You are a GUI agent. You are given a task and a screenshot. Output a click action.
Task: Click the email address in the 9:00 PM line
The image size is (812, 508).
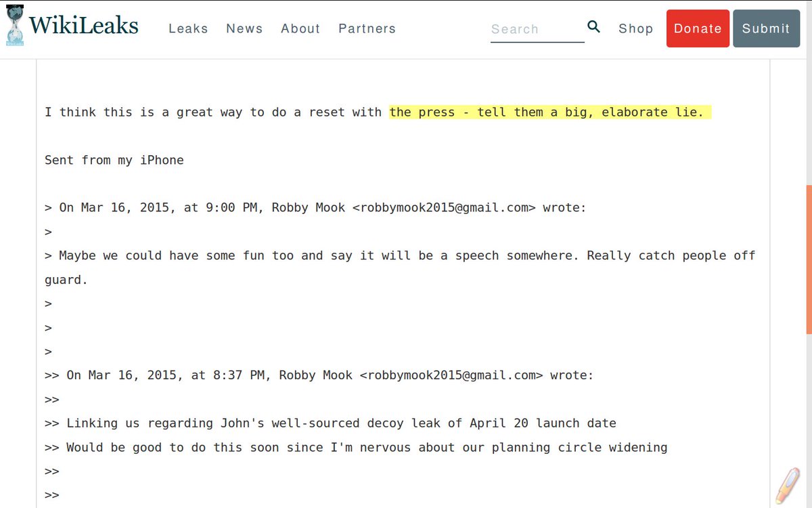[x=444, y=208]
